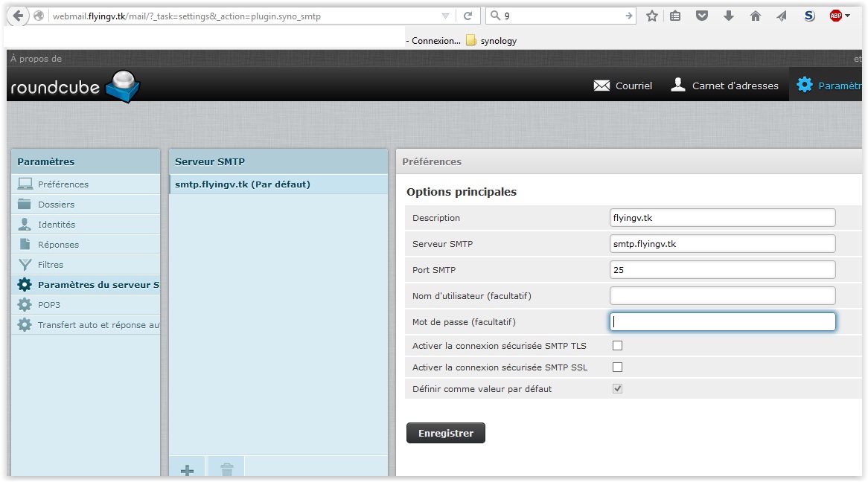
Task: Select Transfert auto et réponse entry
Action: pos(86,325)
